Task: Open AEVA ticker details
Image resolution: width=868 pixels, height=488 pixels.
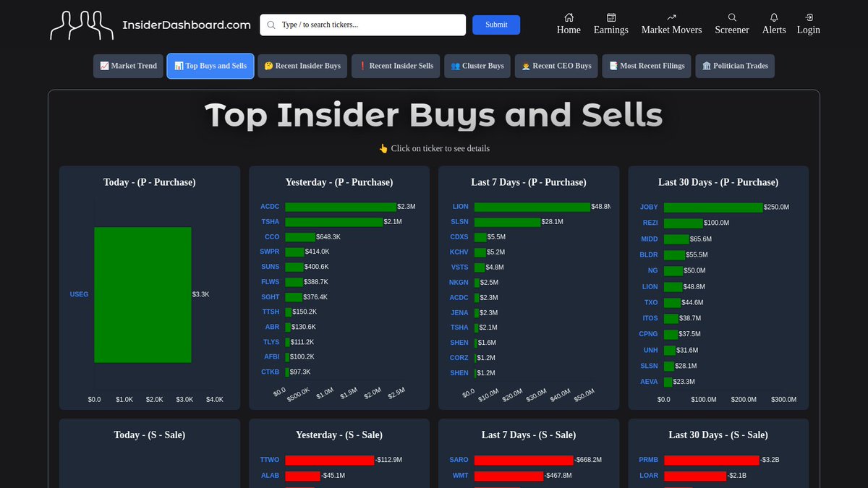Action: tap(650, 382)
